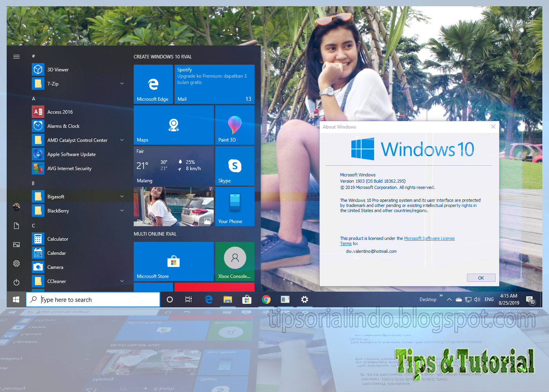
Task: Launch Access 2016
Action: [x=78, y=112]
